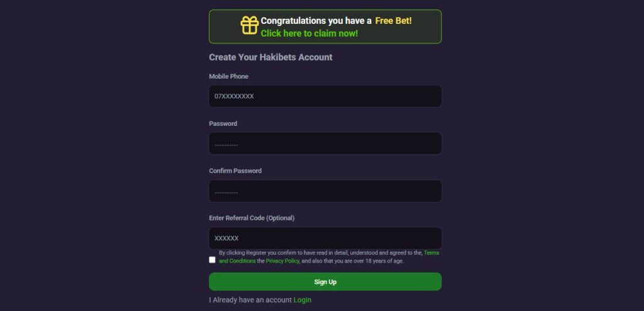Click the yellow gift box icon
Screen dimensions: 644x311
[x=250, y=26]
